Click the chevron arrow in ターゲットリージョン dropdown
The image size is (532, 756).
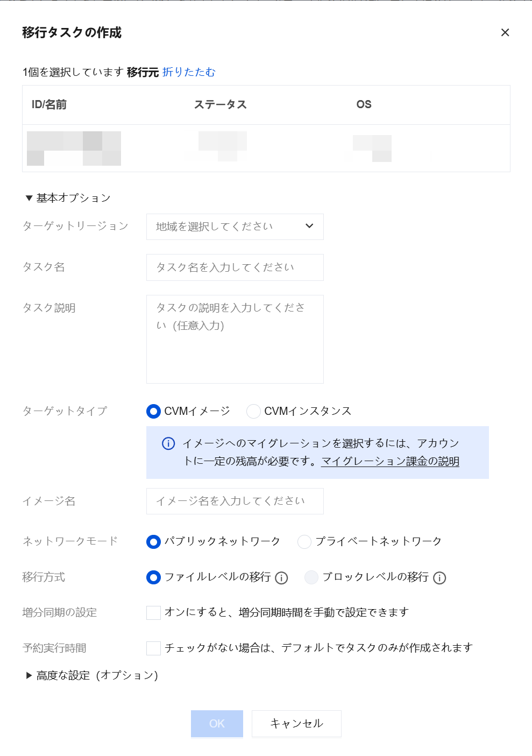(309, 226)
